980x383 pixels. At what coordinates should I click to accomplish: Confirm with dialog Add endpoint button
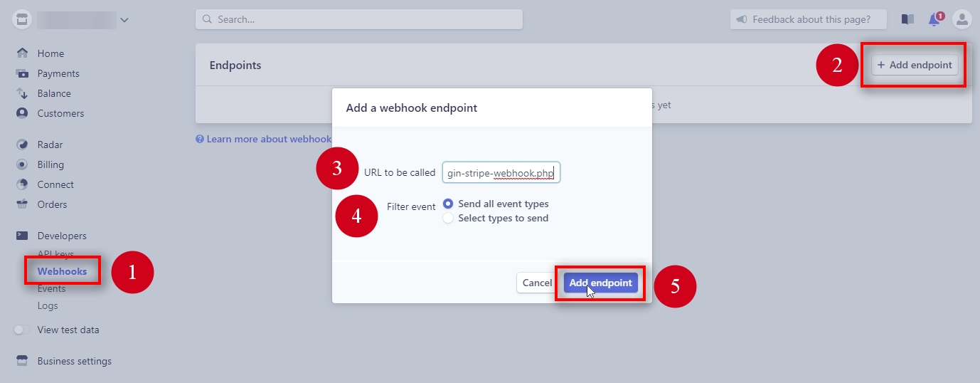point(601,283)
